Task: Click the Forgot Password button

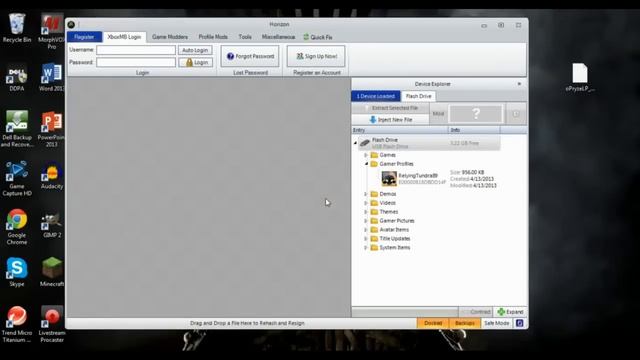Action: tap(250, 56)
